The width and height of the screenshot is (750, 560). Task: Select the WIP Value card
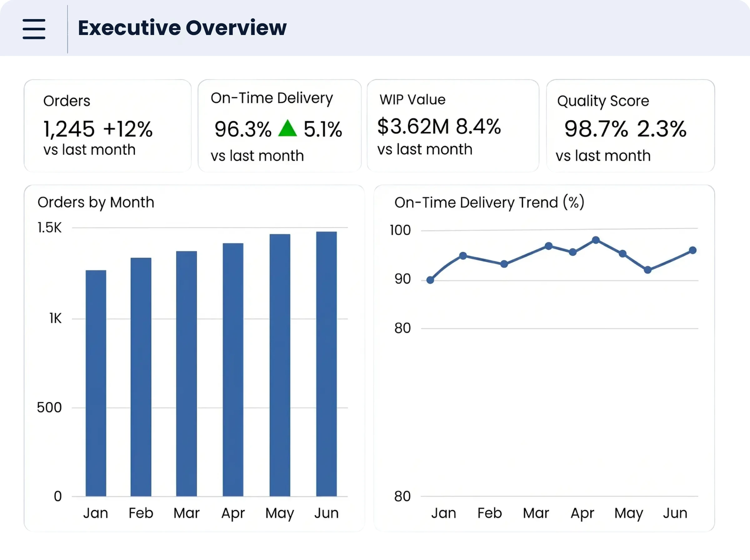(453, 126)
